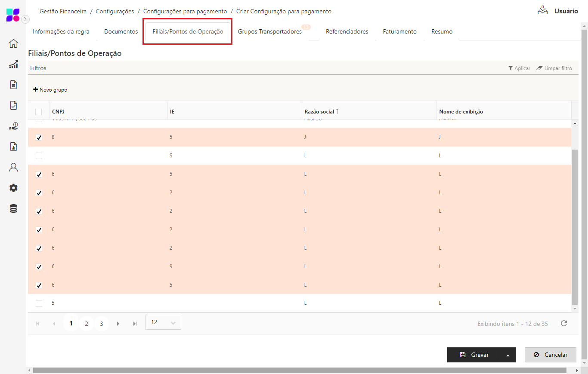
Task: Open the growth chart sidebar icon
Action: point(13,64)
